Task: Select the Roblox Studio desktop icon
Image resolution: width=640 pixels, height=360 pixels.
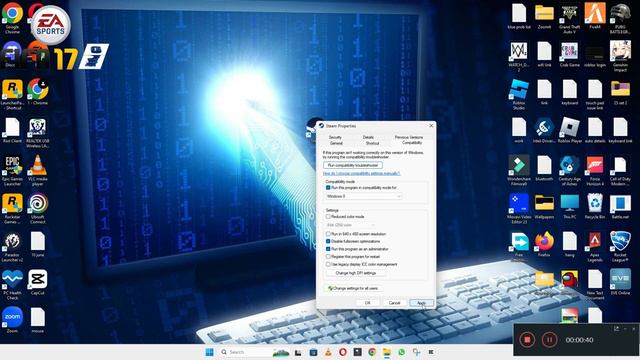Action: [x=519, y=93]
